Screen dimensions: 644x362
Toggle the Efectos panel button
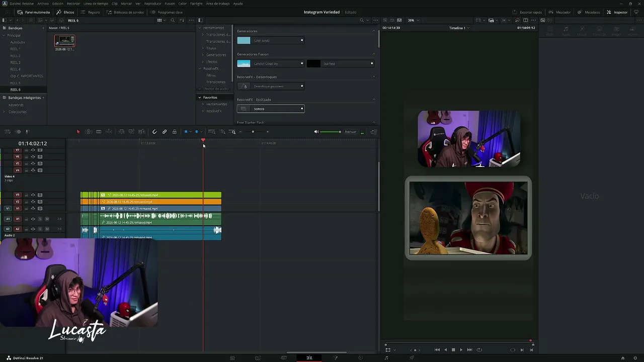65,12
